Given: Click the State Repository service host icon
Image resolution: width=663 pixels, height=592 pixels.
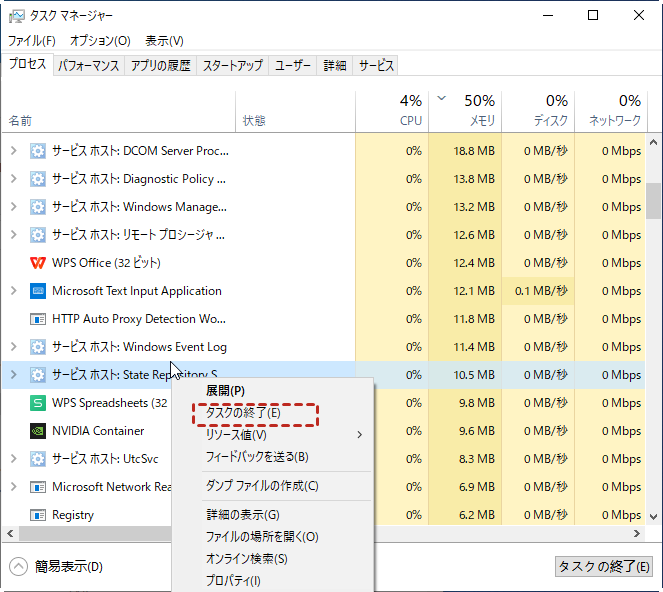Looking at the screenshot, I should (x=38, y=375).
